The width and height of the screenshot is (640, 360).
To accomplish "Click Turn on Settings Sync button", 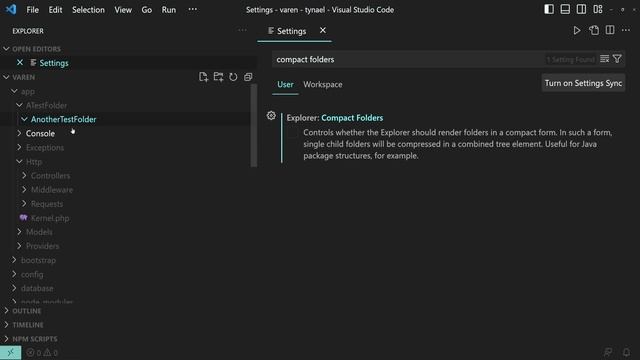I will pos(583,83).
